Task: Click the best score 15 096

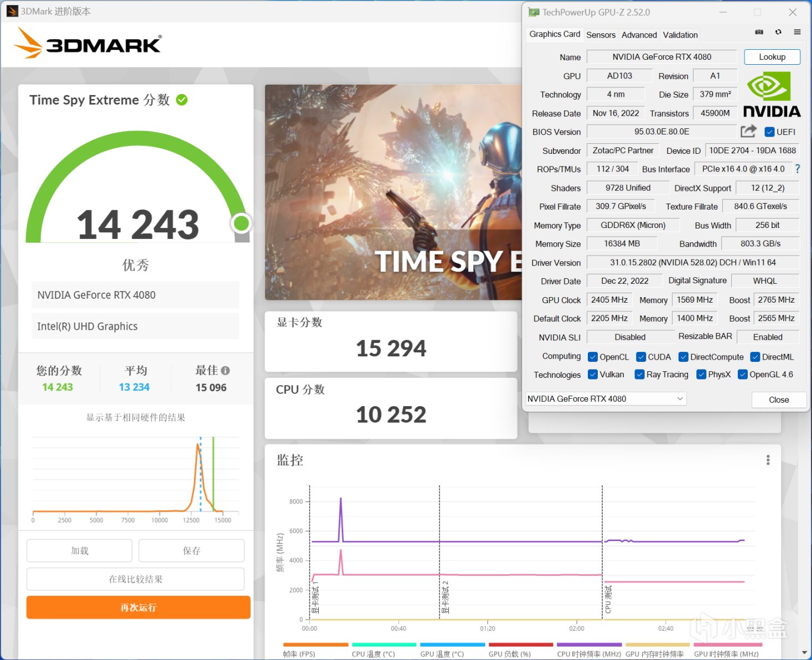Action: click(x=211, y=387)
